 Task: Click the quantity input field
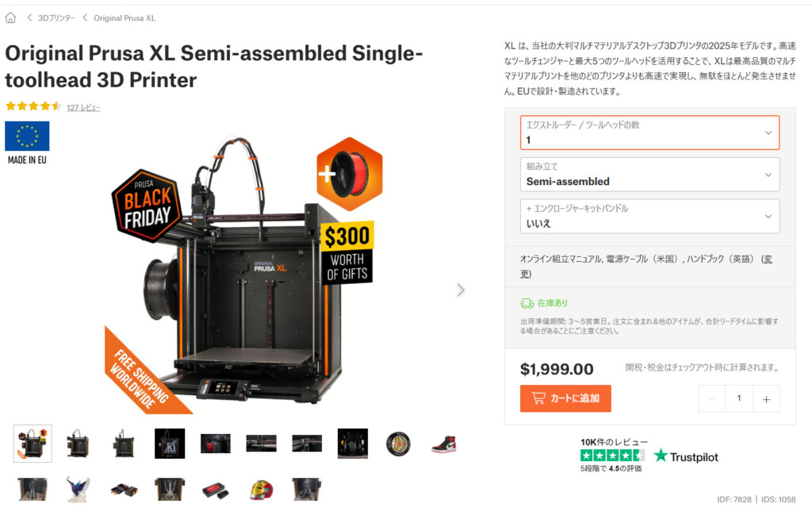pyautogui.click(x=739, y=399)
